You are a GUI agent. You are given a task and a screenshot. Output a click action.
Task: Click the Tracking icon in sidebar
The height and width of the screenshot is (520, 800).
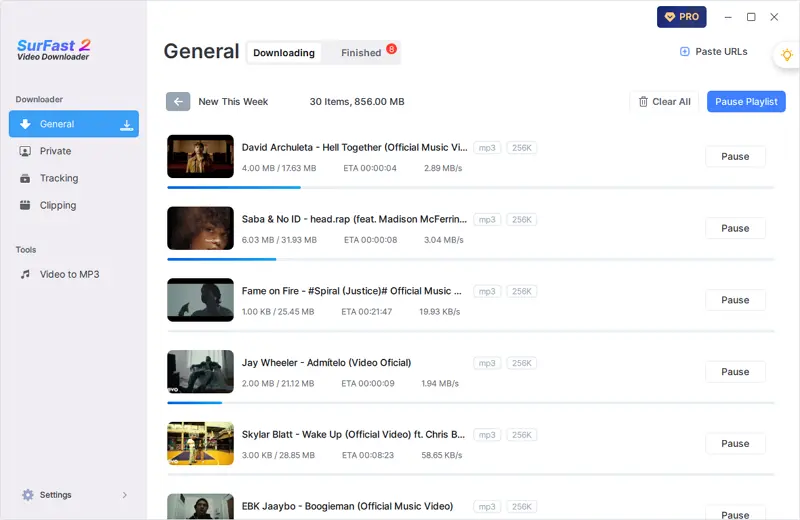(x=25, y=178)
